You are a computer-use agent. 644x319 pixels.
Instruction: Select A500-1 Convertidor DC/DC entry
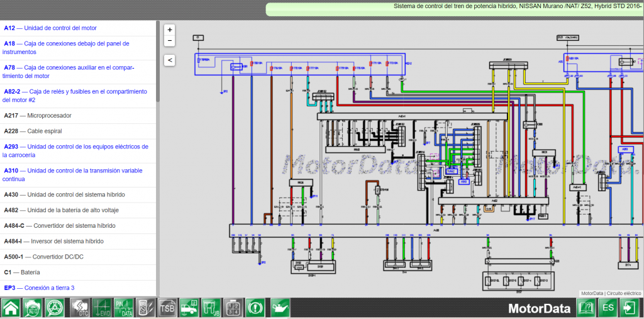[x=78, y=257]
